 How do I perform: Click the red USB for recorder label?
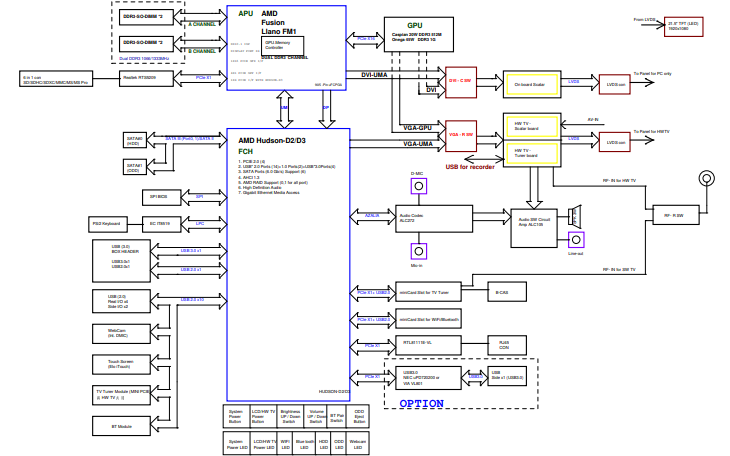(470, 167)
